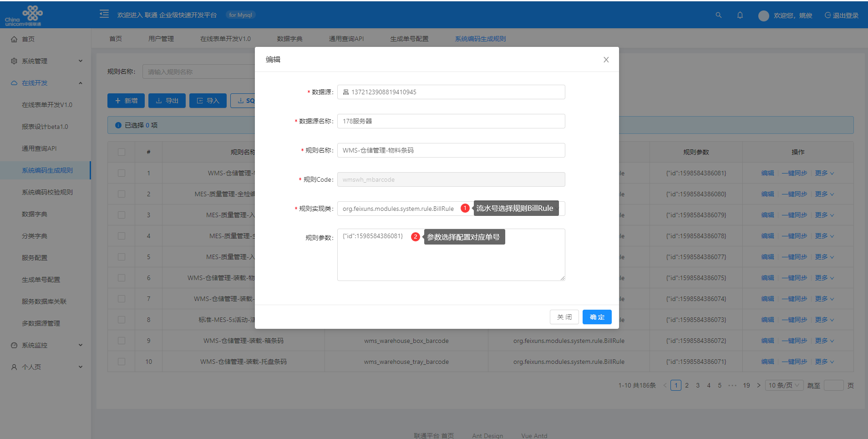Open 报表设计beta1.0 in the sidebar
Viewport: 868px width, 439px height.
46,127
